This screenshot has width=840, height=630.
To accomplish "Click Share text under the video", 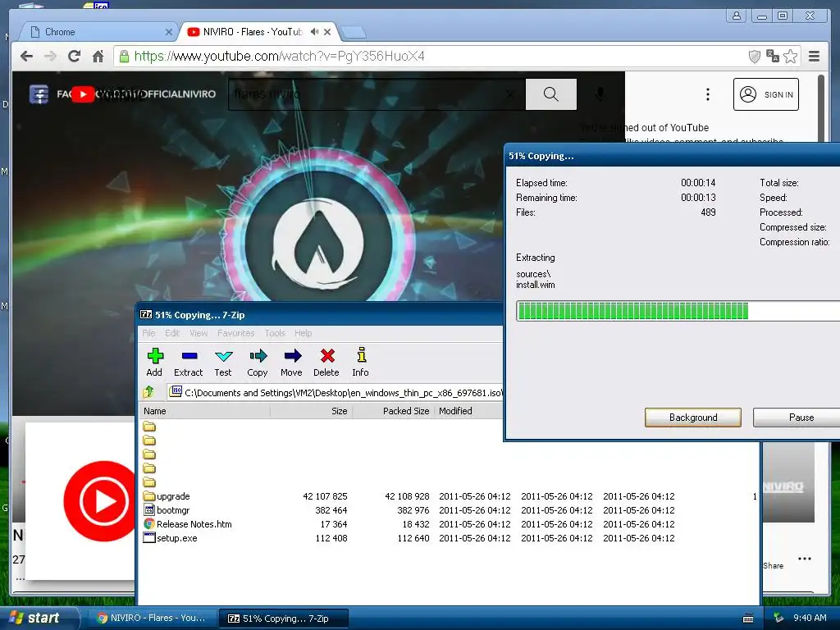I will tap(773, 566).
